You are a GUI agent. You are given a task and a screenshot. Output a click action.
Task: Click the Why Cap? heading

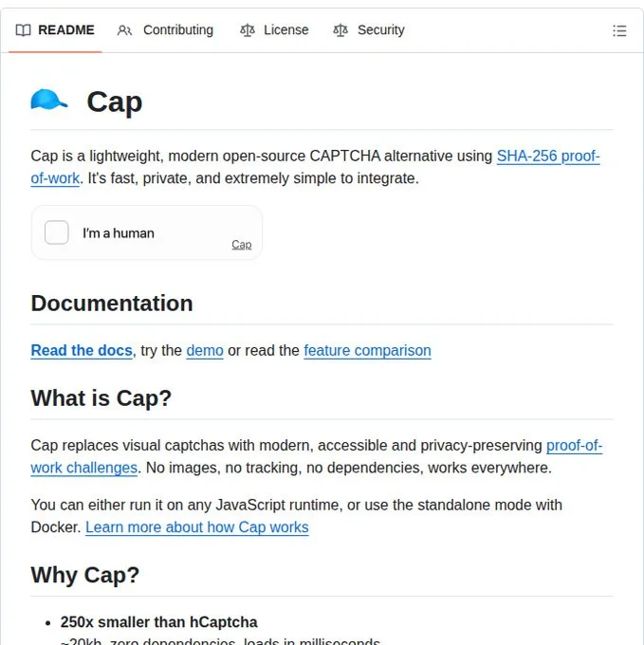(85, 575)
